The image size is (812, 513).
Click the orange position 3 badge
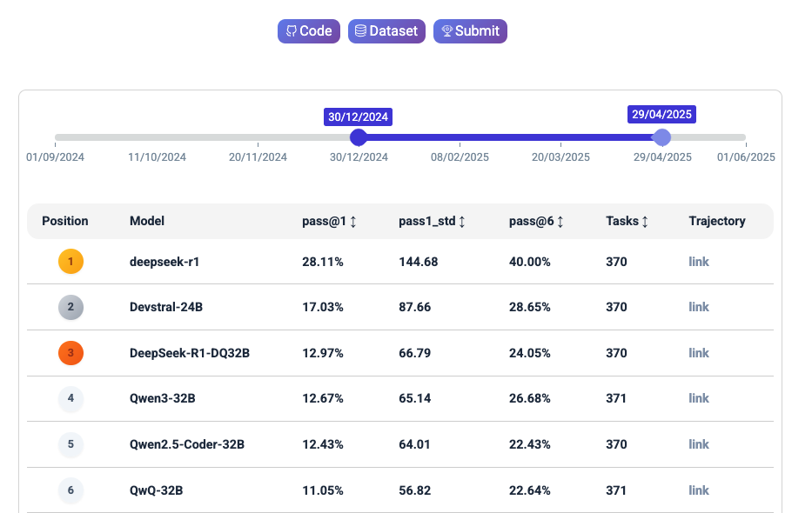70,353
